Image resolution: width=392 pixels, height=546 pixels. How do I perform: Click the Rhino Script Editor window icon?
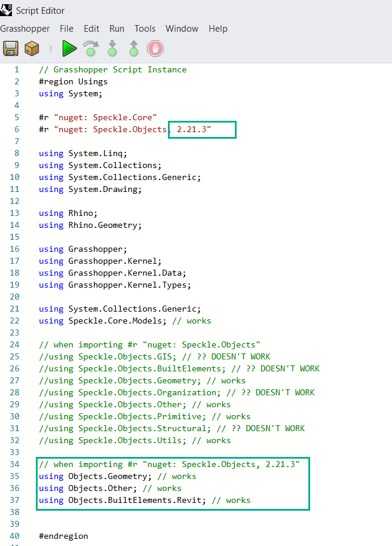point(6,10)
